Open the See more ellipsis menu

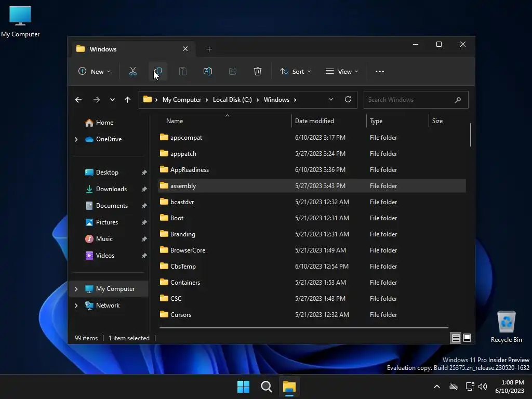point(380,72)
